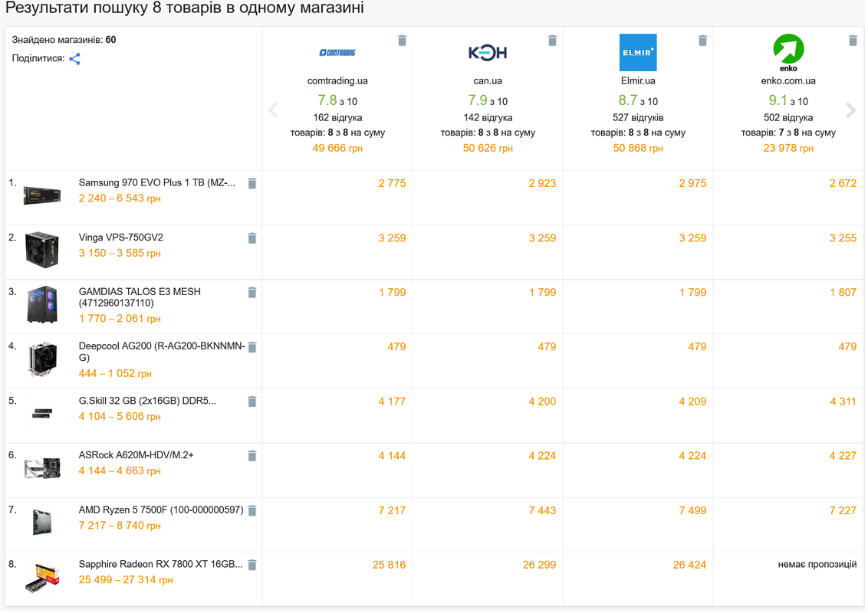The height and width of the screenshot is (613, 868).
Task: Open Deepcool AG200 product link
Action: [163, 352]
